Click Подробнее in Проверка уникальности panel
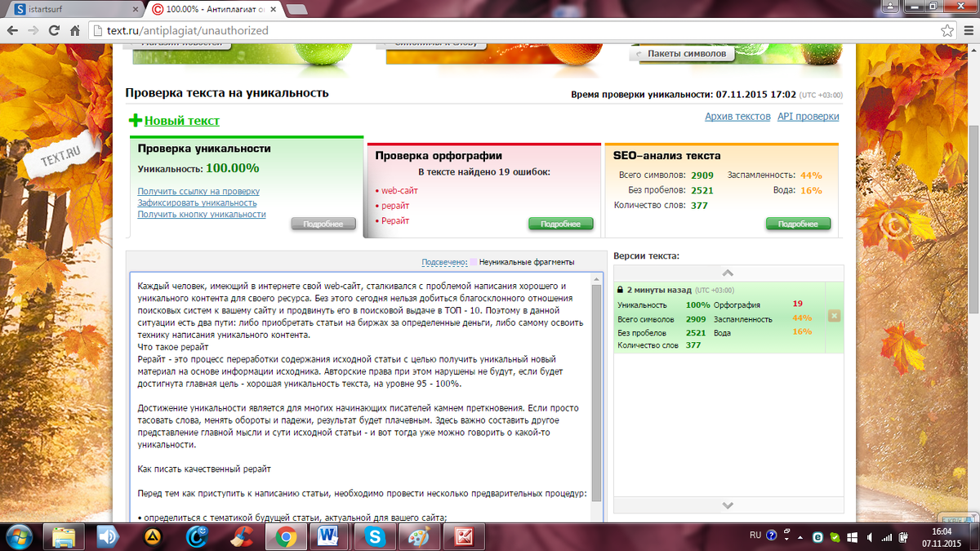The height and width of the screenshot is (551, 980). click(x=323, y=224)
